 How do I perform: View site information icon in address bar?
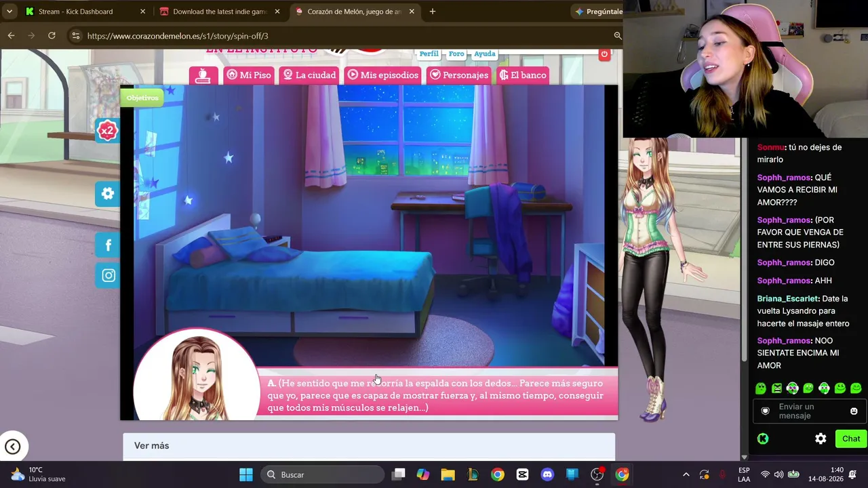click(x=75, y=36)
